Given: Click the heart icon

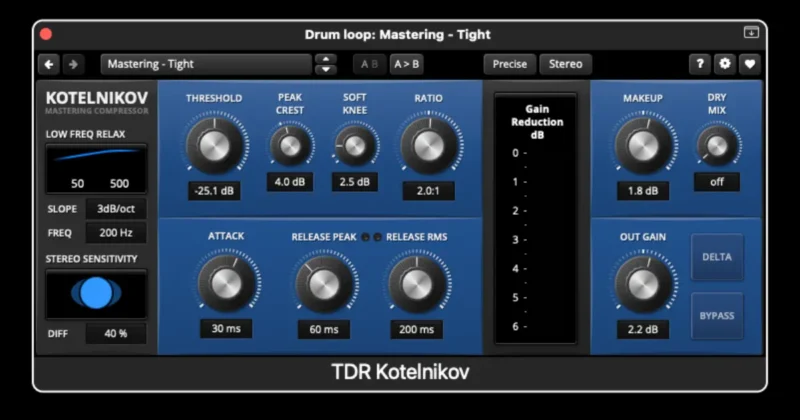Looking at the screenshot, I should click(x=749, y=64).
